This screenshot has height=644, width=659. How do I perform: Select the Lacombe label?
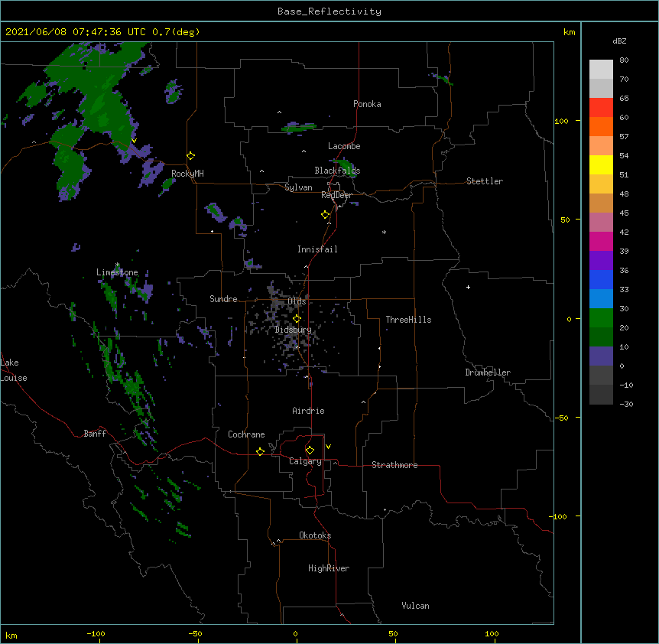tap(344, 146)
